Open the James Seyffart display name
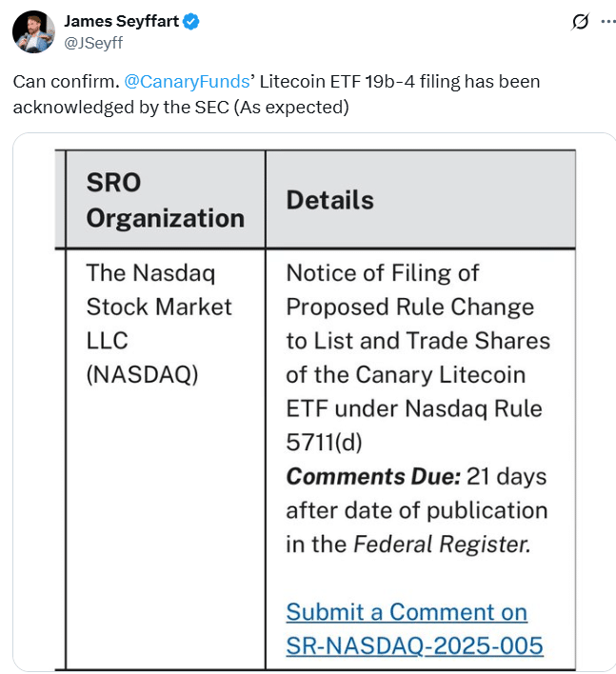Screen dimensions: 616x674 121,21
